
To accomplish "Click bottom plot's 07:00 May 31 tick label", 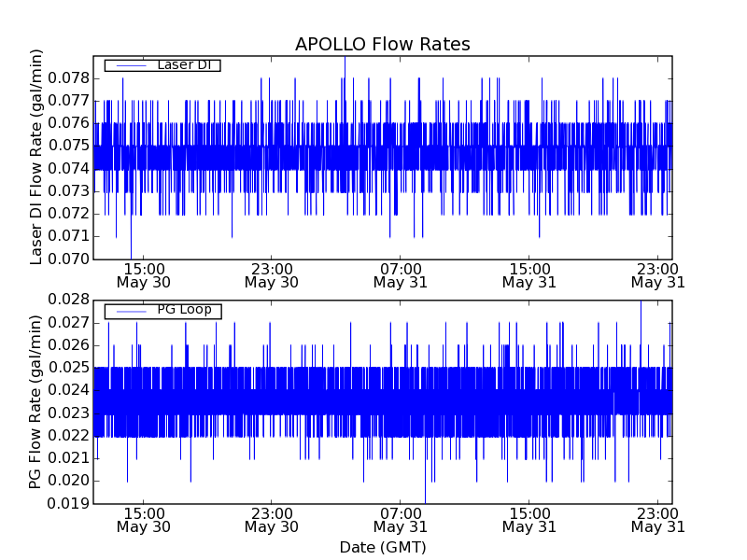I will coord(401,519).
